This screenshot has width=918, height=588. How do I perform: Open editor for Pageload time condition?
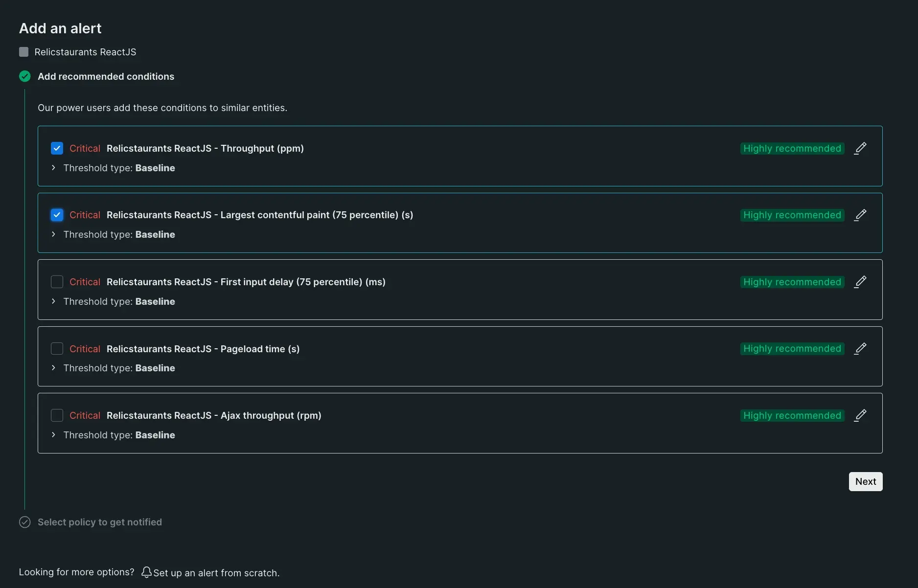(860, 348)
